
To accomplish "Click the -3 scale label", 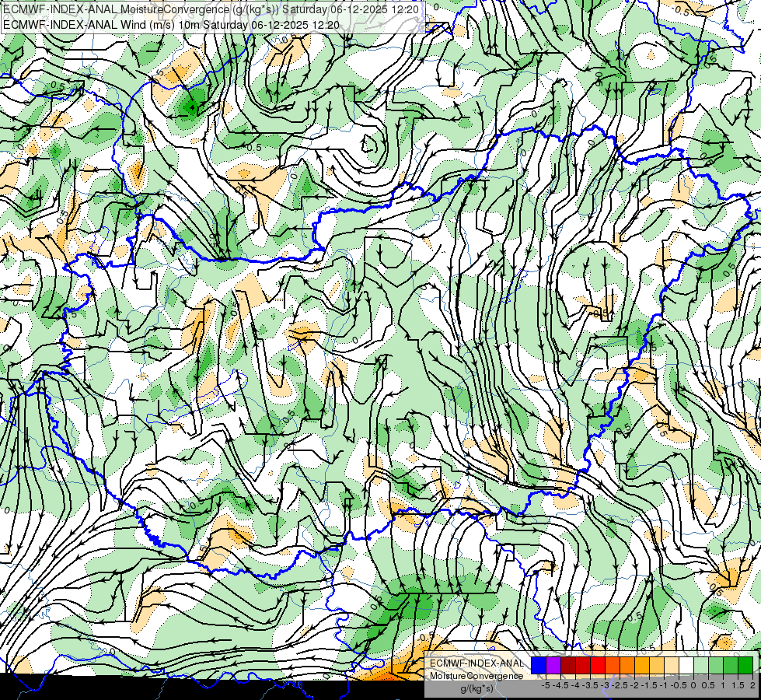I will point(606,685).
